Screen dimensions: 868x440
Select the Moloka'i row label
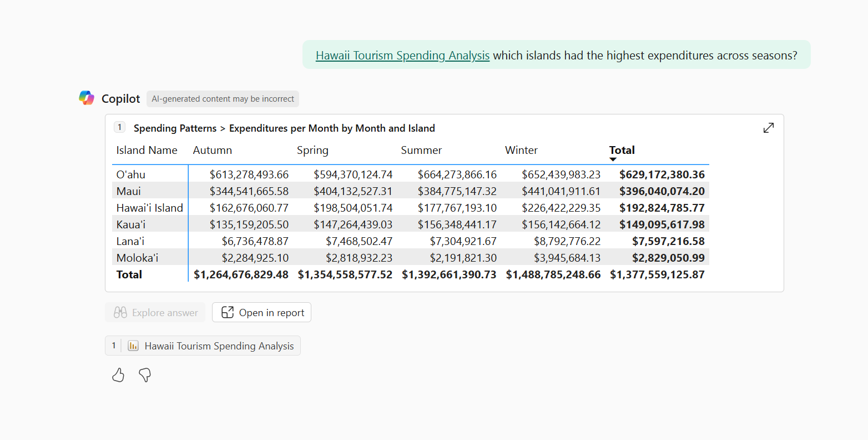click(137, 258)
